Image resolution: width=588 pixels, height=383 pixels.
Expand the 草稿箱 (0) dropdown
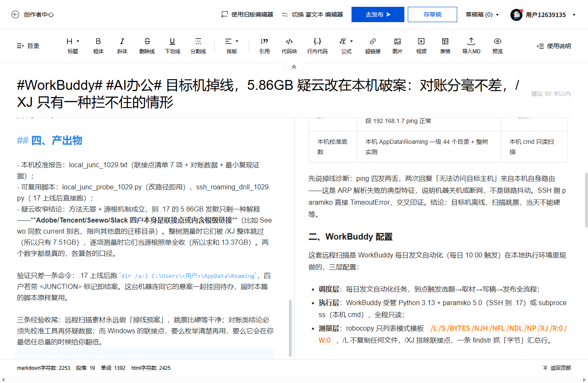482,14
